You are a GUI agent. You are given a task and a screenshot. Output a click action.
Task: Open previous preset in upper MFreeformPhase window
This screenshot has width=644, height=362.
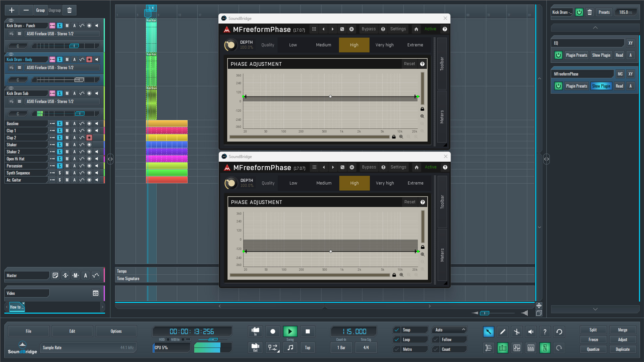coord(323,29)
